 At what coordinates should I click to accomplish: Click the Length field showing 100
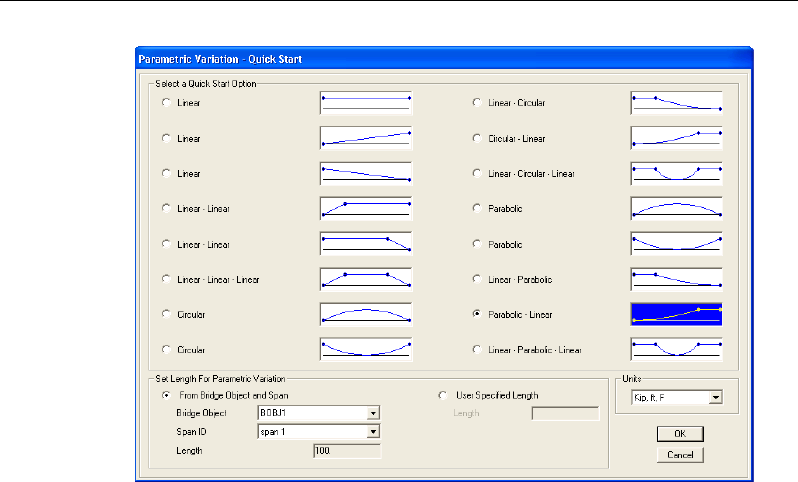pos(347,451)
